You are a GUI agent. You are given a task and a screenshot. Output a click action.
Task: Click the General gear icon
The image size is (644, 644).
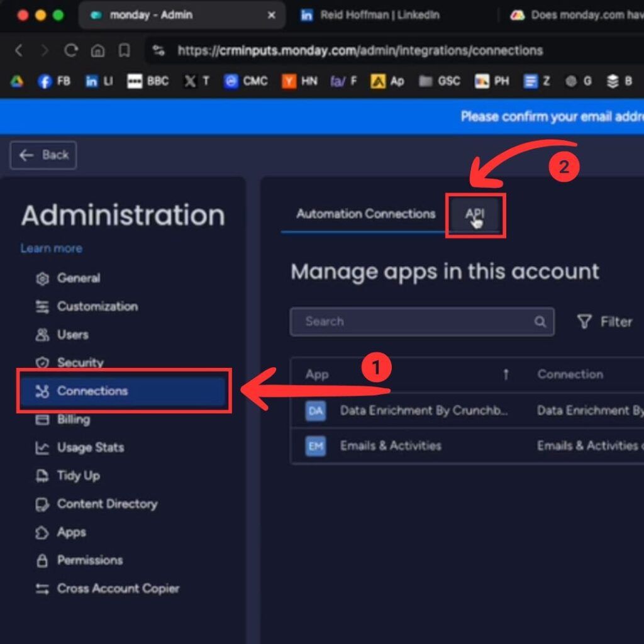click(x=42, y=279)
